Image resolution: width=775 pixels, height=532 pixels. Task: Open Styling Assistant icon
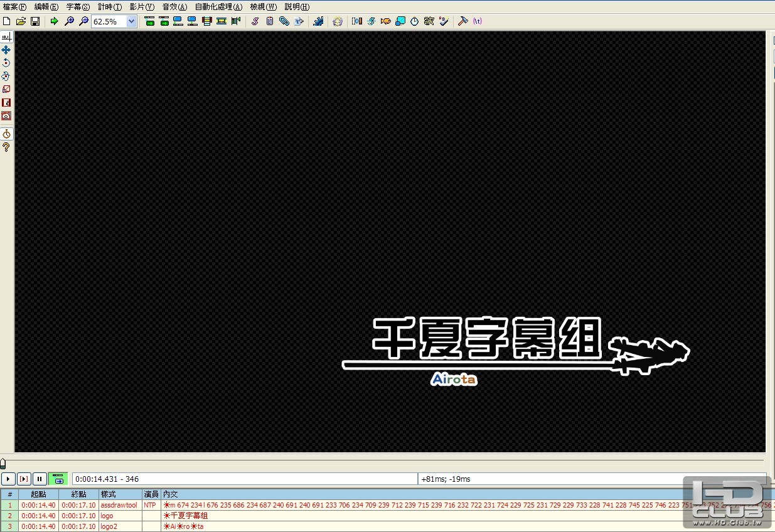[x=371, y=21]
